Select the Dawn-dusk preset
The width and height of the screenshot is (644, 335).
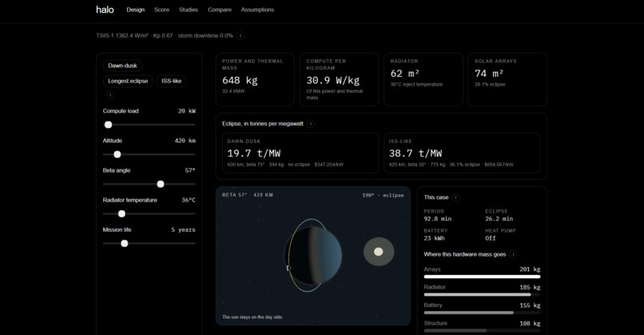pos(122,66)
